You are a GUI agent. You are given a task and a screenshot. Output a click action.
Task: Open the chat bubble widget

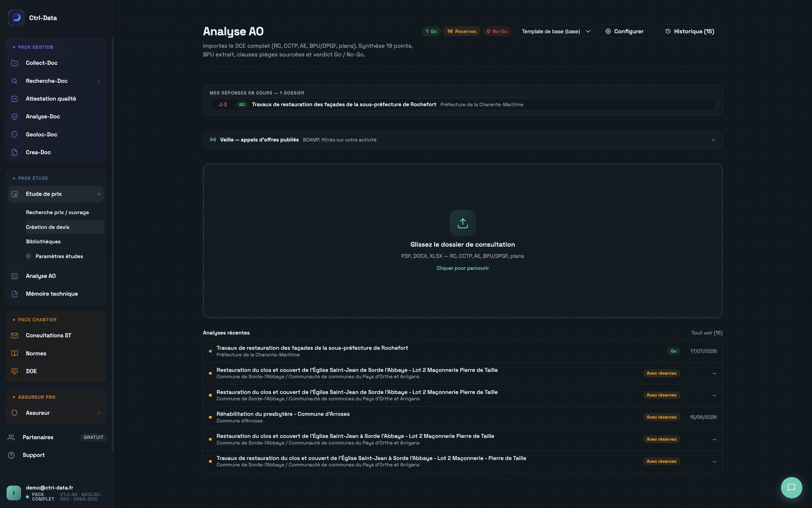coord(791,487)
